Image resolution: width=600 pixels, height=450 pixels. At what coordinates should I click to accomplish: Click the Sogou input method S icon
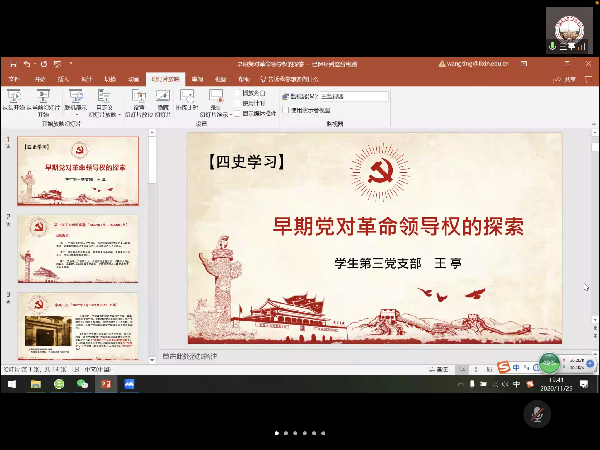point(504,367)
